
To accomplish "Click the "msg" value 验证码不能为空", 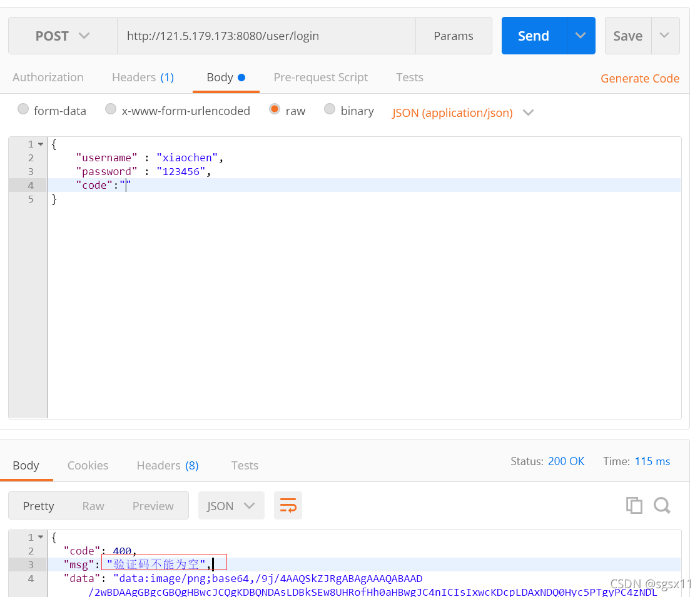I will 156,564.
